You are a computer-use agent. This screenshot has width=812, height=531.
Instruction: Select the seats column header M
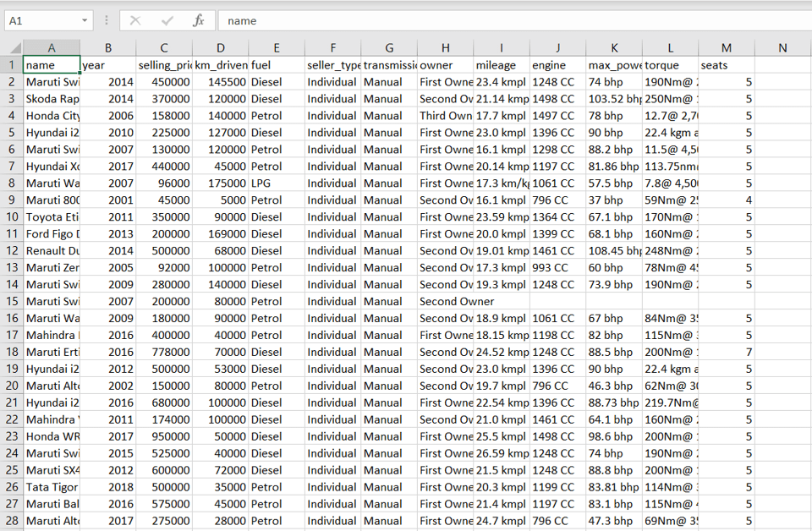[726, 47]
